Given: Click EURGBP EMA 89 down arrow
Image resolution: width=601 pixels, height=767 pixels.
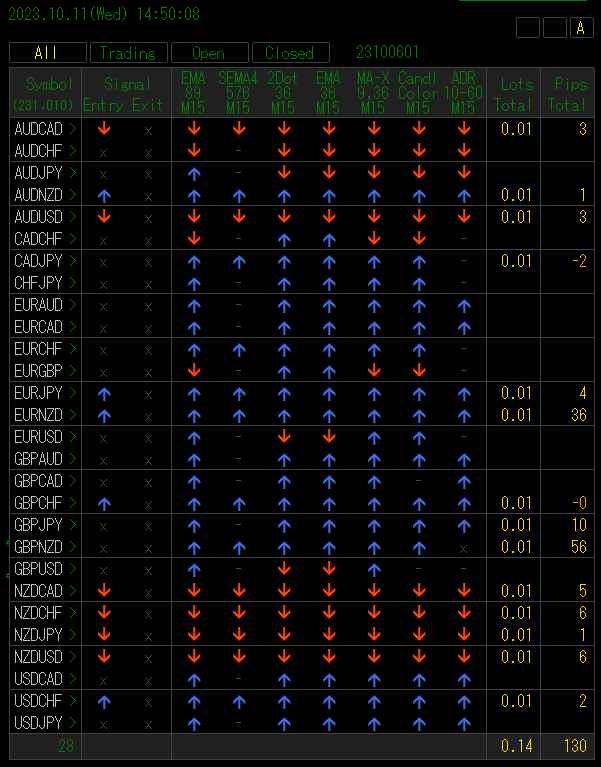Looking at the screenshot, I should click(194, 371).
